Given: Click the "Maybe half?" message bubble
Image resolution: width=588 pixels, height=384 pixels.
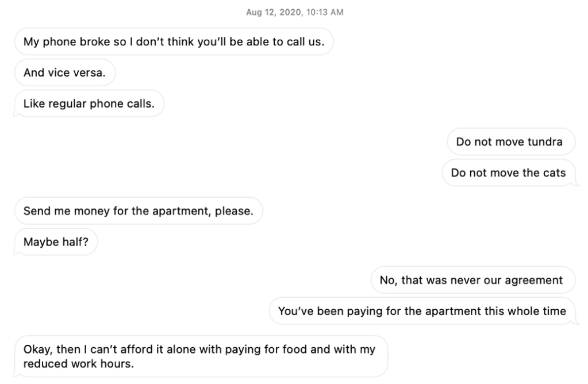Looking at the screenshot, I should [x=56, y=242].
